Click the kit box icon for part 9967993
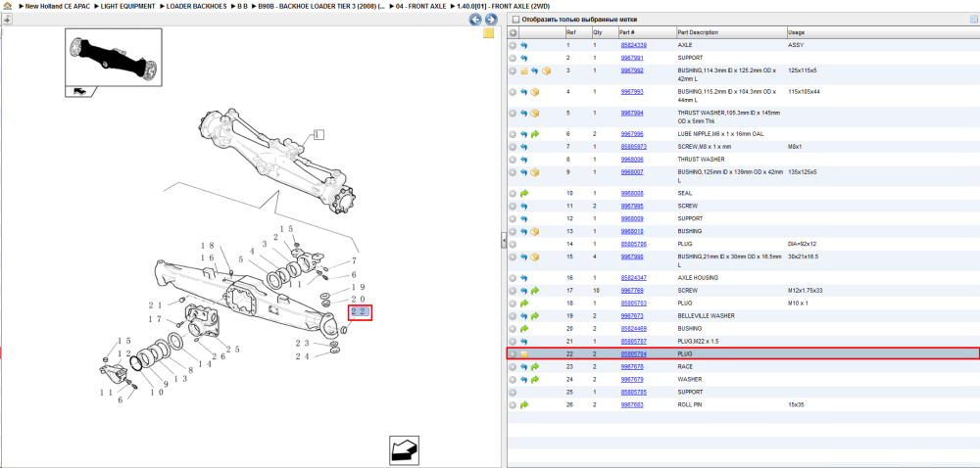The width and height of the screenshot is (980, 468). coord(535,92)
